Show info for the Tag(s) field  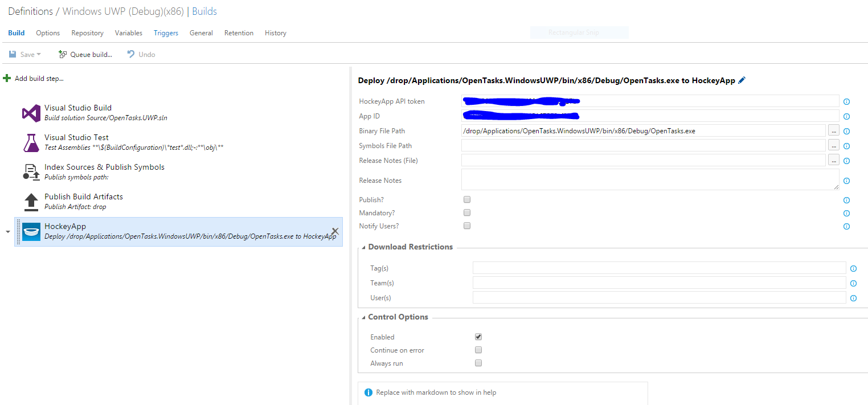[853, 269]
